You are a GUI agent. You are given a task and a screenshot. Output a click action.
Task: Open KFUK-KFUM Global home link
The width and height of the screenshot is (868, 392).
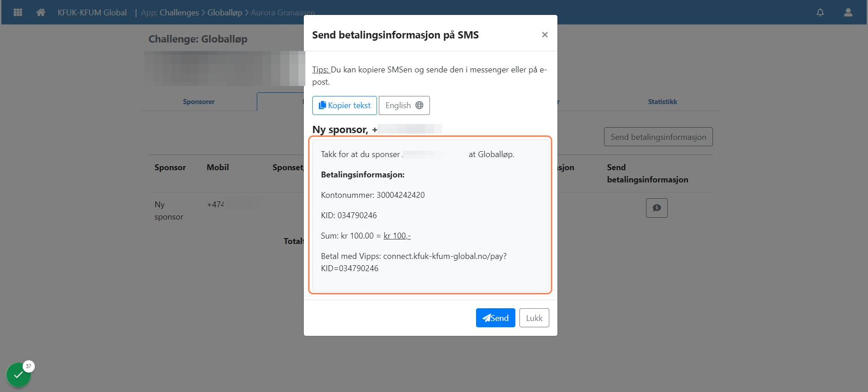[x=92, y=13]
